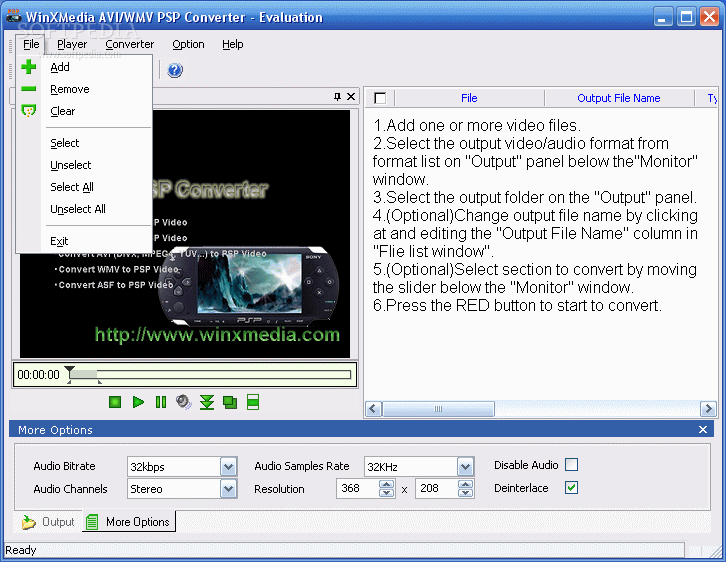Click the horizontal scrollbar thumb in file list
726x562 pixels.
(438, 409)
